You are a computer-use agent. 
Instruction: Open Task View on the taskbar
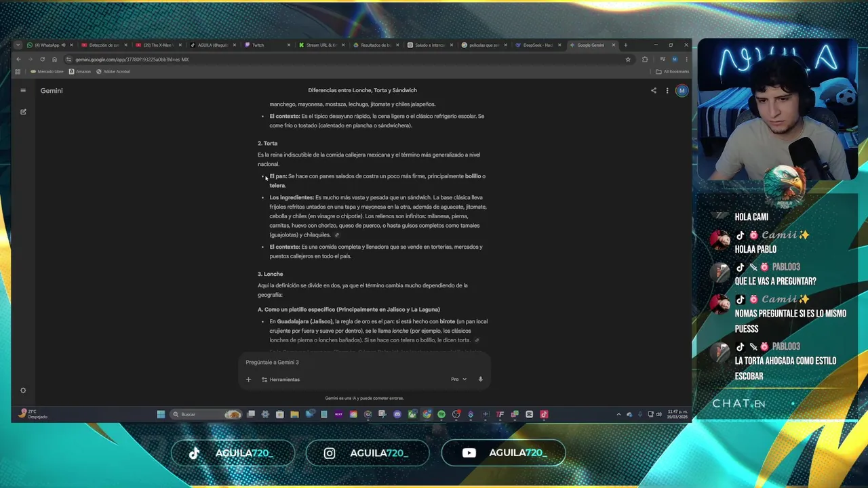pos(251,414)
